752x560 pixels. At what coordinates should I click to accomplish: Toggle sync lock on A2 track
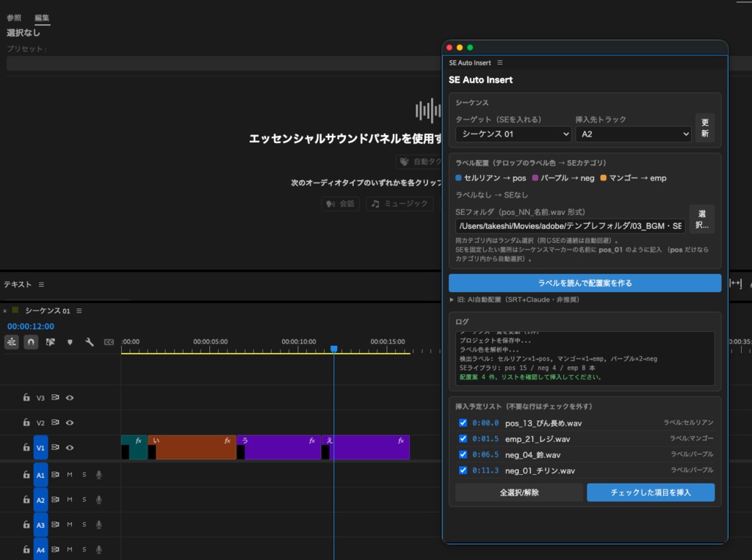pyautogui.click(x=55, y=500)
